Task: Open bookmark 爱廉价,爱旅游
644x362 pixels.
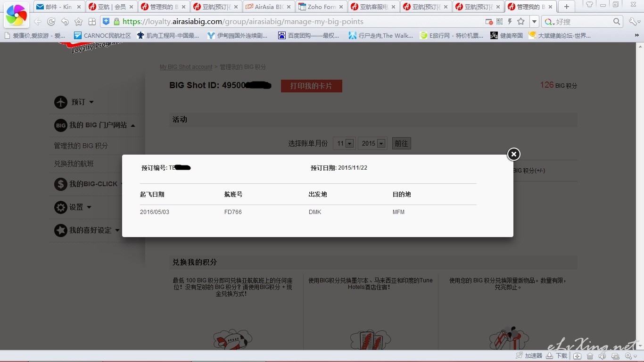Action: [34, 35]
